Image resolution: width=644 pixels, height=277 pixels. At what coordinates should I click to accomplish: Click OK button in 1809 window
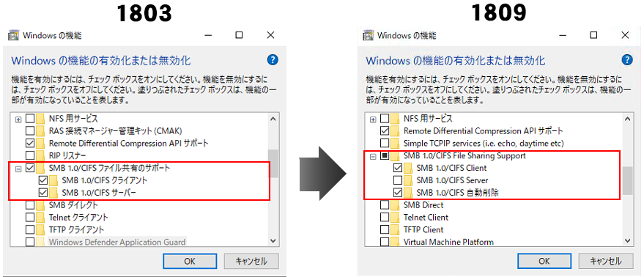tap(544, 261)
